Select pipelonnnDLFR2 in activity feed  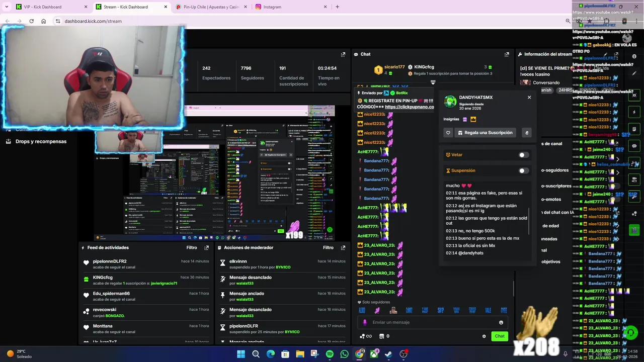(110, 261)
